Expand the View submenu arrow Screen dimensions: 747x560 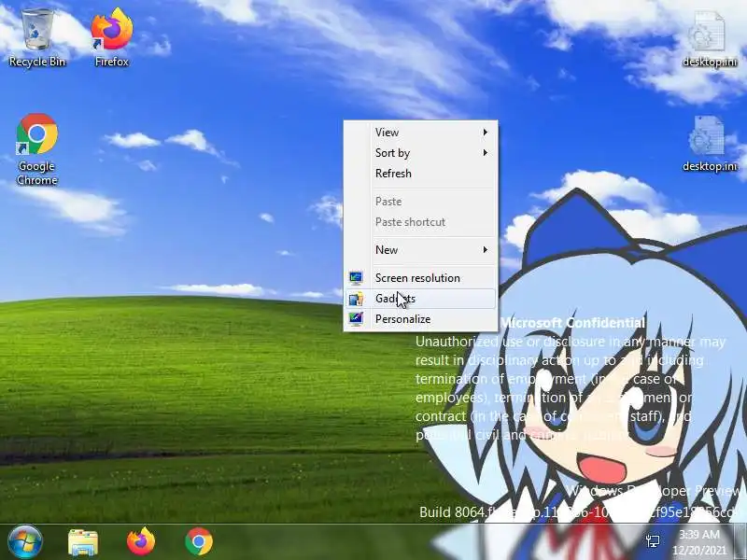[x=485, y=132]
